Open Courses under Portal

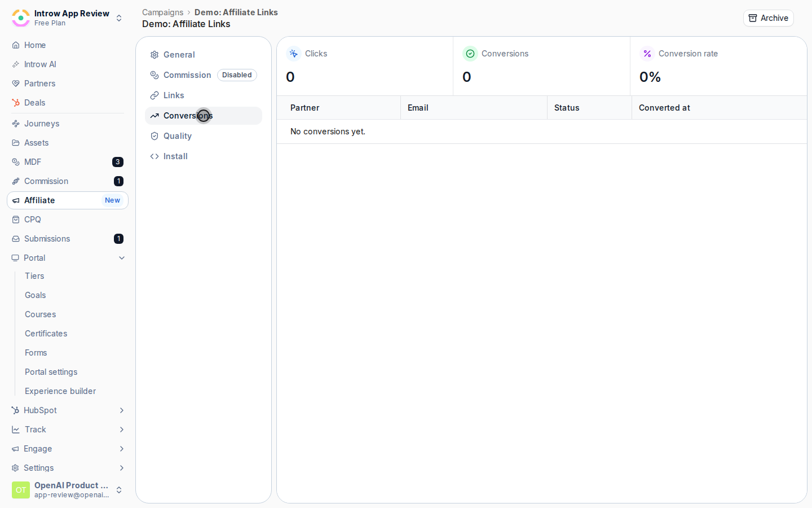tap(41, 314)
